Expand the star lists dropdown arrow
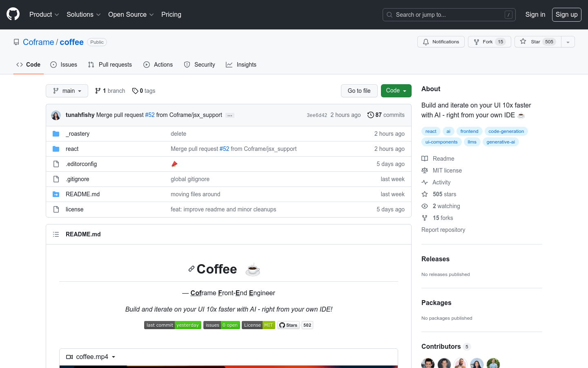588x368 pixels. [568, 42]
